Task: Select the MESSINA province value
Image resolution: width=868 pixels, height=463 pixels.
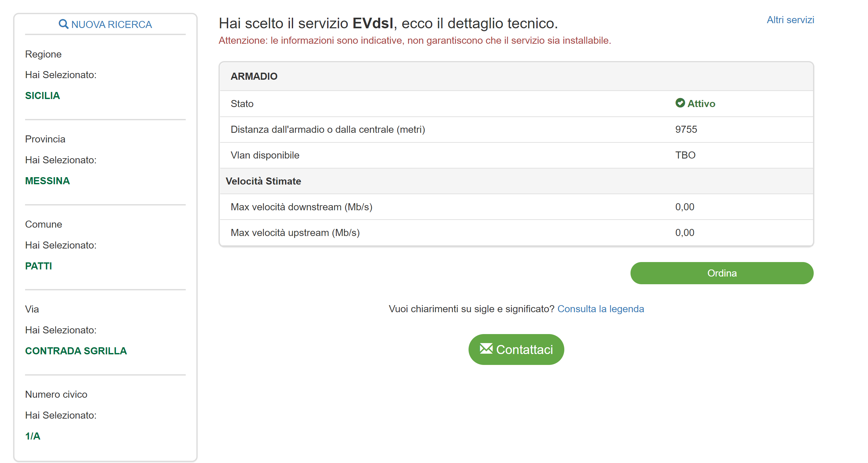Action: click(47, 181)
